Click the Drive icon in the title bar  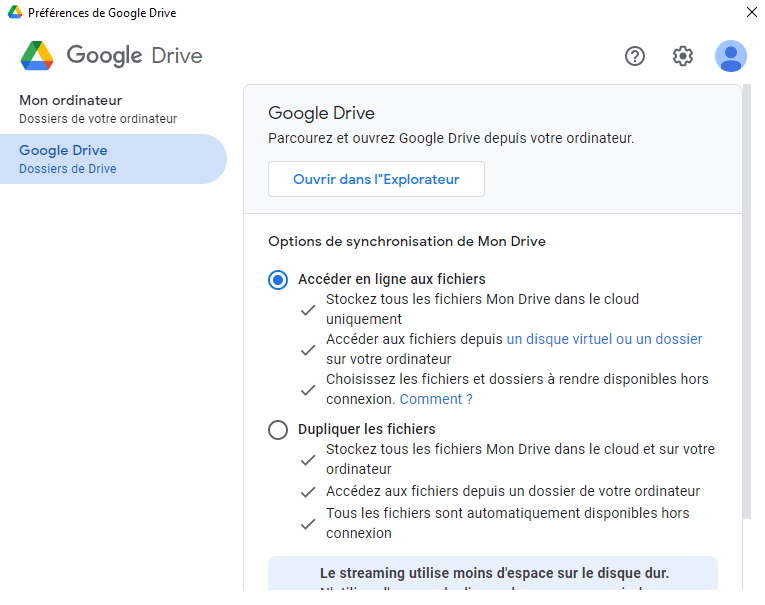[15, 13]
